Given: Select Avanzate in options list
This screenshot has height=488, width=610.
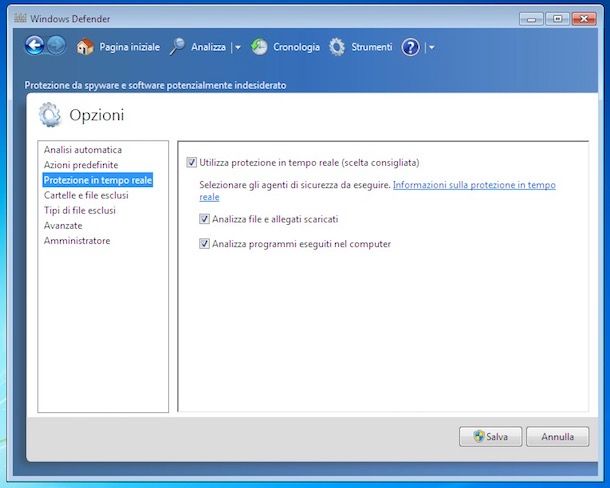Looking at the screenshot, I should (63, 226).
